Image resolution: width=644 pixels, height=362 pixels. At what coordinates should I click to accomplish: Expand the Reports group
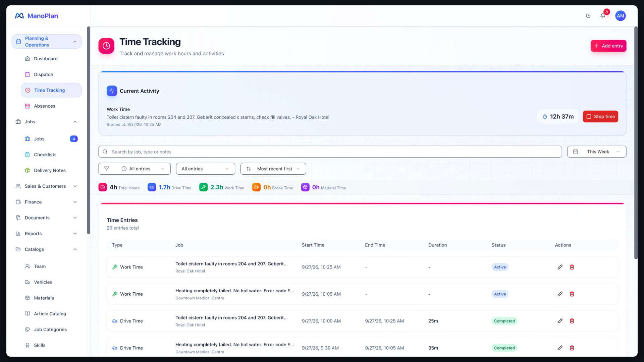click(47, 234)
